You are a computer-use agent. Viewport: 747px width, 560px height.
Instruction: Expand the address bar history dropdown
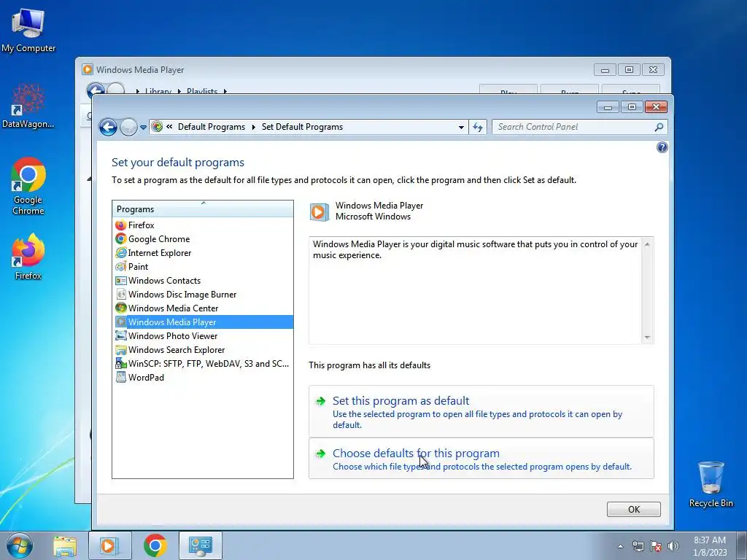click(461, 127)
